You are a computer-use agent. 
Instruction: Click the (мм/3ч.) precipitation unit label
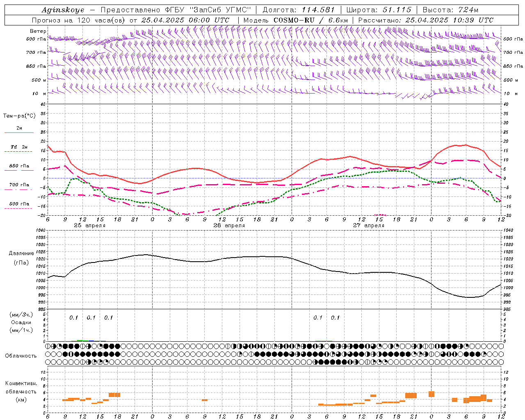(x=21, y=315)
